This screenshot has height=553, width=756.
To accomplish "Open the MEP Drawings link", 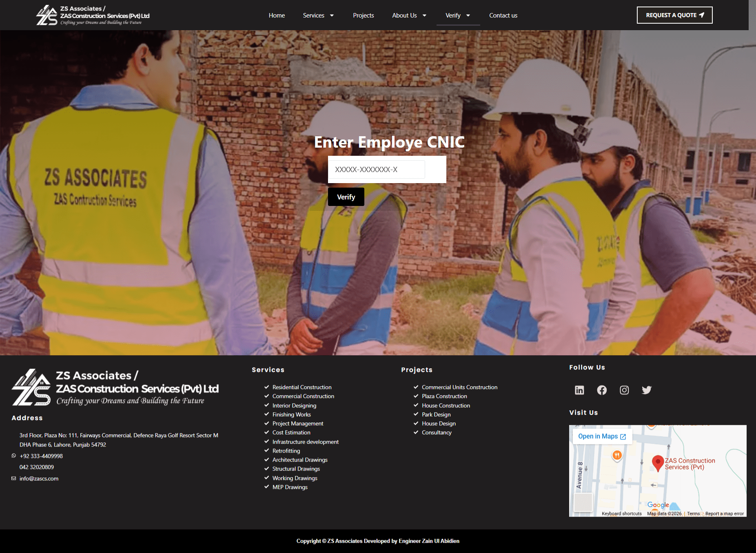I will tap(290, 487).
